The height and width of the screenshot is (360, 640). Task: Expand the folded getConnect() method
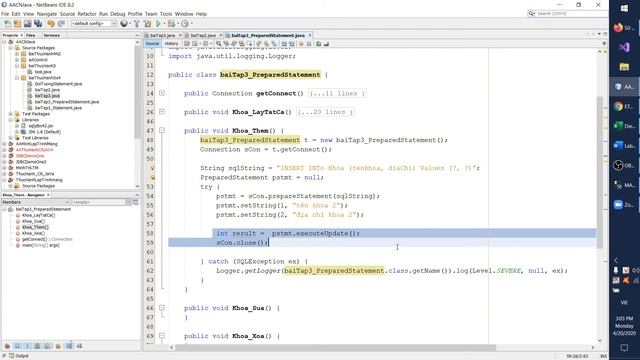tap(162, 93)
